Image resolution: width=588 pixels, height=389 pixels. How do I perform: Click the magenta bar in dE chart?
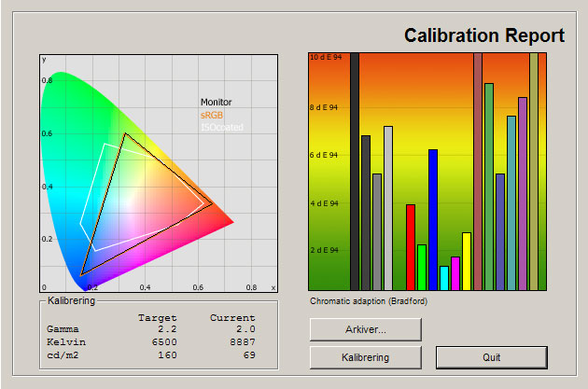(x=455, y=273)
